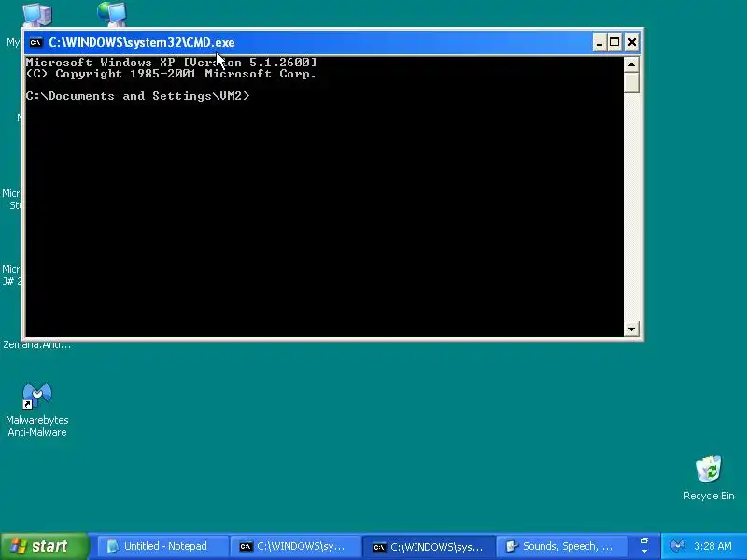The height and width of the screenshot is (560, 747).
Task: Click the Malwarebytes Anti-Malware icon label
Action: (37, 427)
